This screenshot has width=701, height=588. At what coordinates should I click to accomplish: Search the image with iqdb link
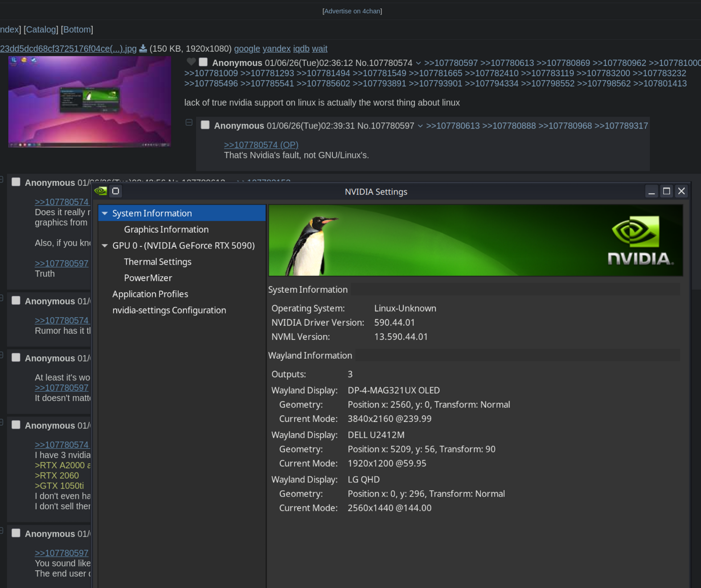(301, 49)
